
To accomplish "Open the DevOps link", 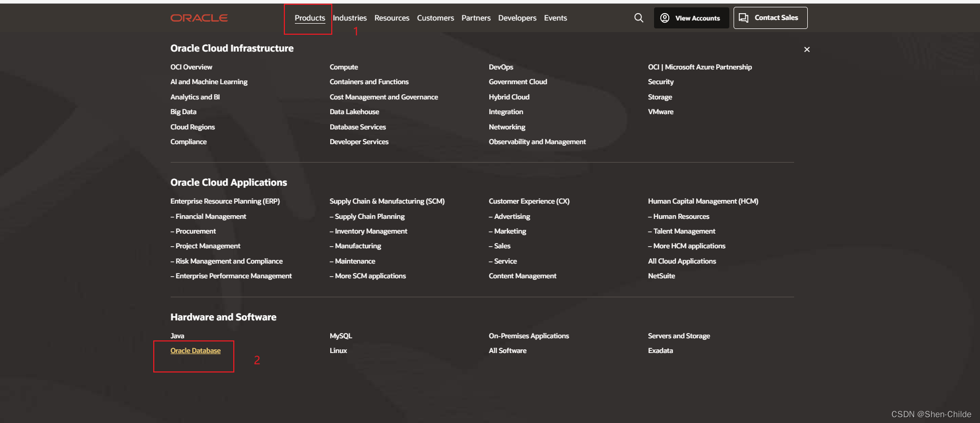I will click(501, 67).
